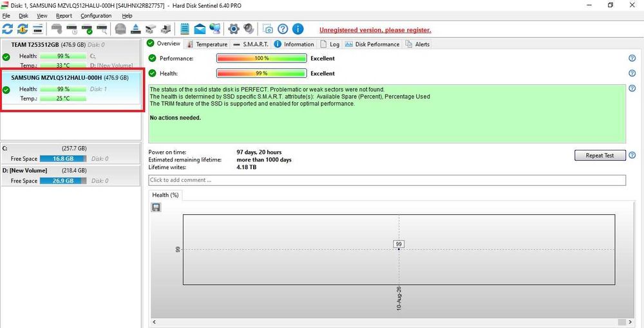Click the drive with dark box icon
Screen dimensions: 644x328
(166, 29)
